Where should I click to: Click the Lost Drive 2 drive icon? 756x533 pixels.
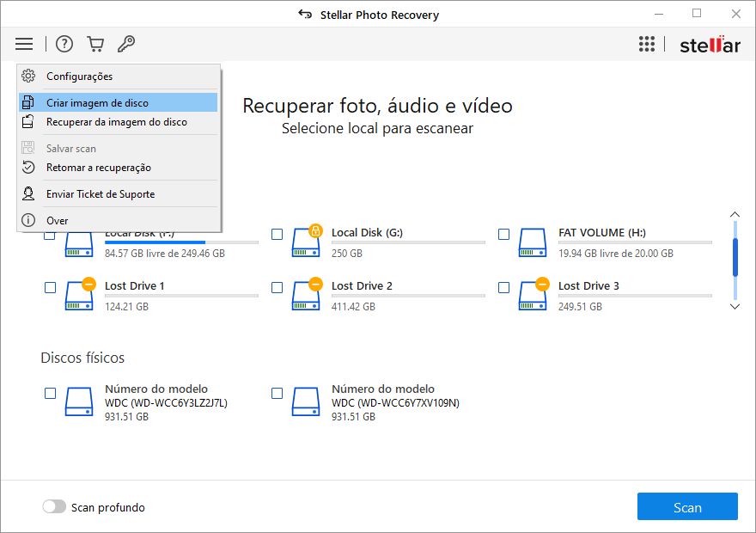[306, 294]
